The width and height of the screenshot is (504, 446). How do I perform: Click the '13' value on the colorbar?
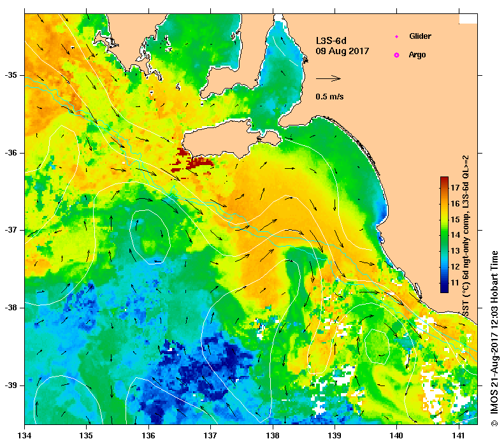[x=455, y=250]
